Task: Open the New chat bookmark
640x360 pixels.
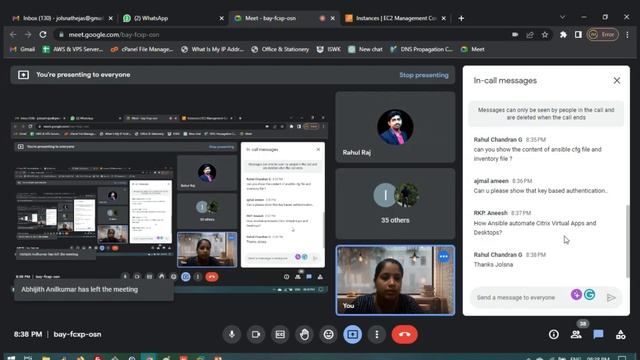Action: [x=365, y=49]
